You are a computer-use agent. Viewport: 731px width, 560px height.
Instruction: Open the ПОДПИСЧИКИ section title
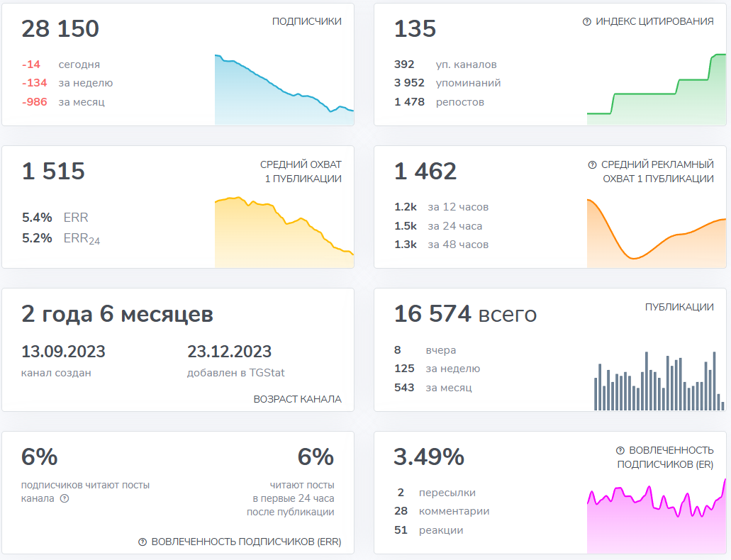click(306, 21)
